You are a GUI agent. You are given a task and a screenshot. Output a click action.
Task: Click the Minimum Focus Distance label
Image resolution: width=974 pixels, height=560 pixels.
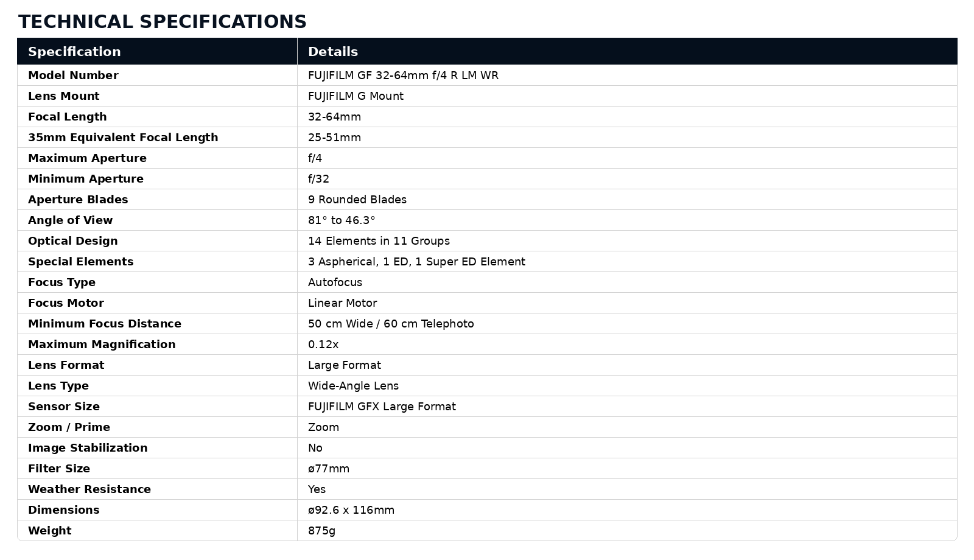tap(105, 324)
